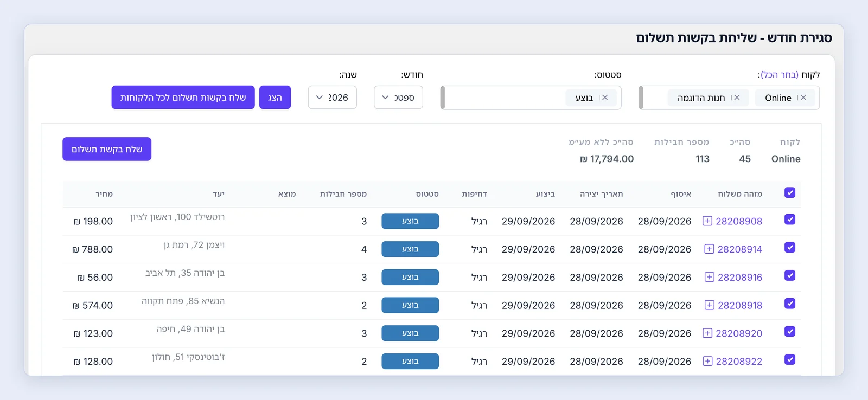The image size is (868, 400).
Task: Expand details of shipment 28208908
Action: pyautogui.click(x=707, y=221)
